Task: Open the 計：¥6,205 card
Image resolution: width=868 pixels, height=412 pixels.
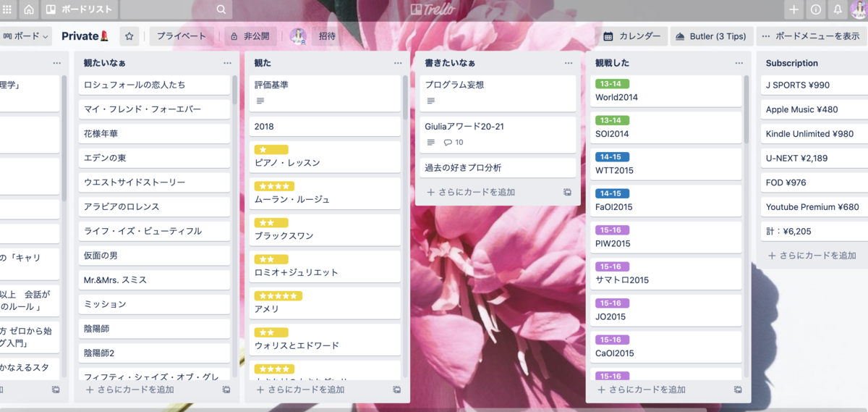Action: click(x=814, y=232)
